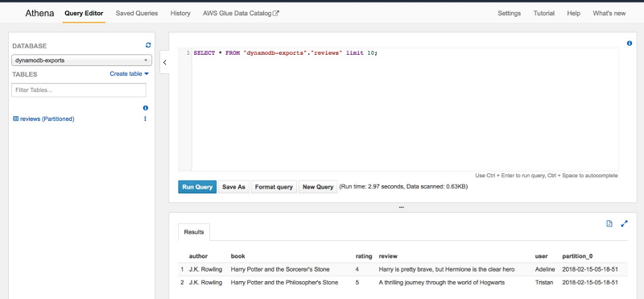Open AWS Glue Data Catalog external link
Screen dimensions: 644x299
241,13
